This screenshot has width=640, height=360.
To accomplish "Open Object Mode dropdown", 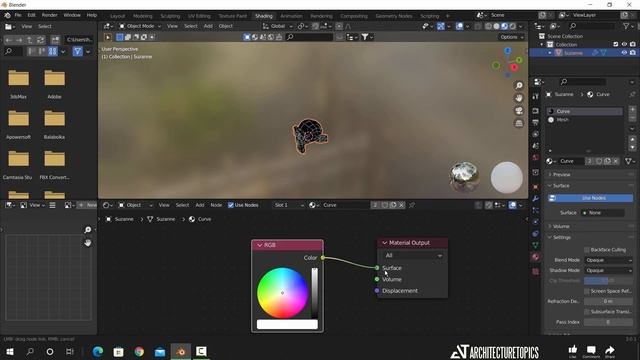I will [140, 26].
